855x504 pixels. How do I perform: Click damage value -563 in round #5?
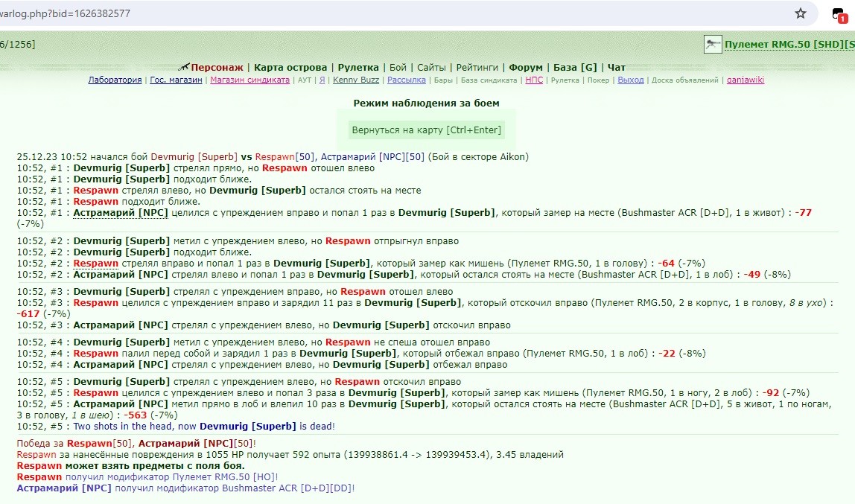(x=136, y=415)
